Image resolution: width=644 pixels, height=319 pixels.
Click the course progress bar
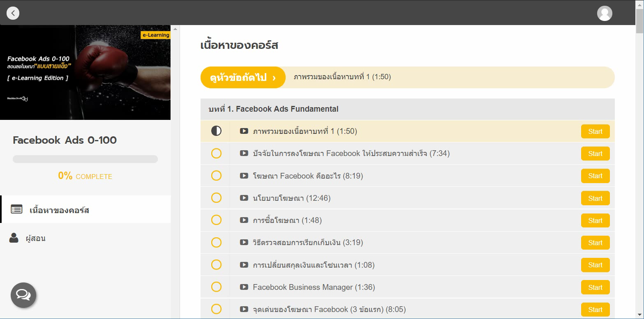pyautogui.click(x=85, y=159)
